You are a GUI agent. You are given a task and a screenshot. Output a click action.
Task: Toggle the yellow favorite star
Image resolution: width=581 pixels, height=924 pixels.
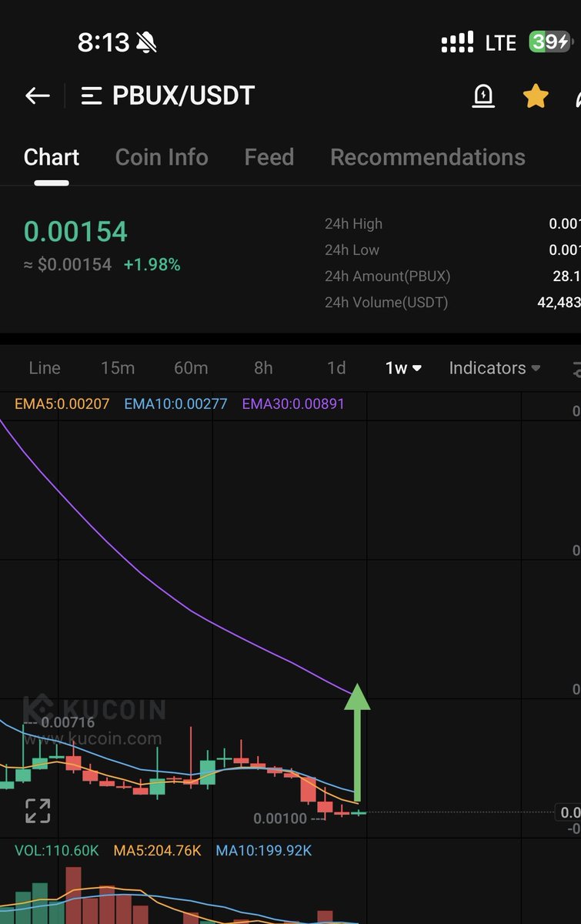click(x=536, y=95)
